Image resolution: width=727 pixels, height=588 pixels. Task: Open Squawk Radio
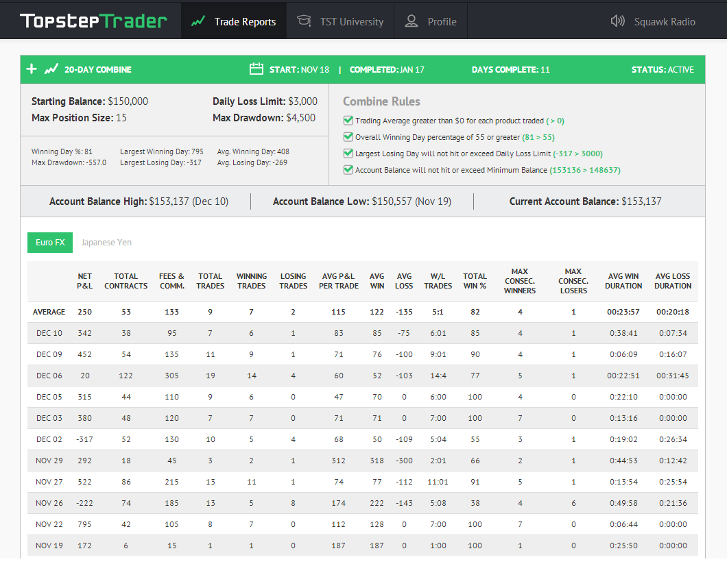pyautogui.click(x=653, y=21)
